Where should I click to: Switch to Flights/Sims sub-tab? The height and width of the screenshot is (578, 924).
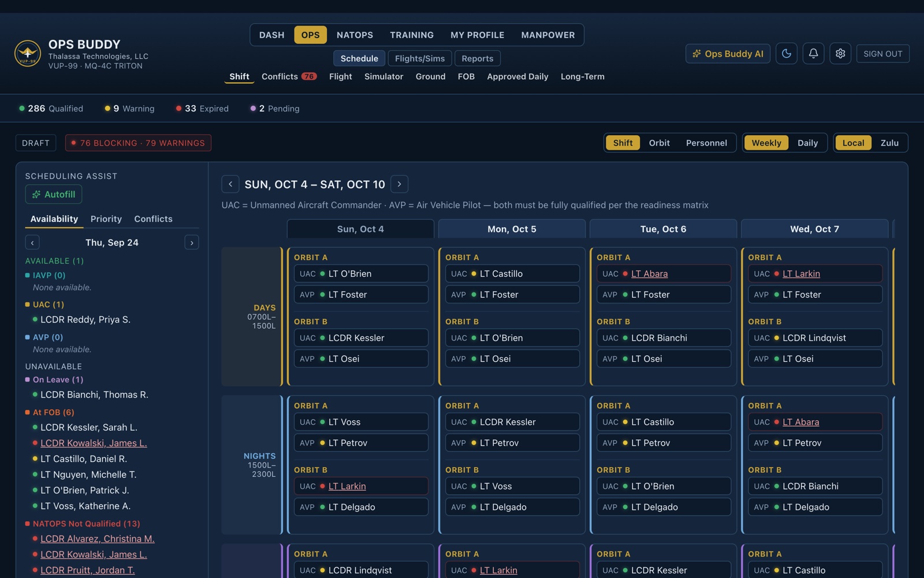(420, 58)
